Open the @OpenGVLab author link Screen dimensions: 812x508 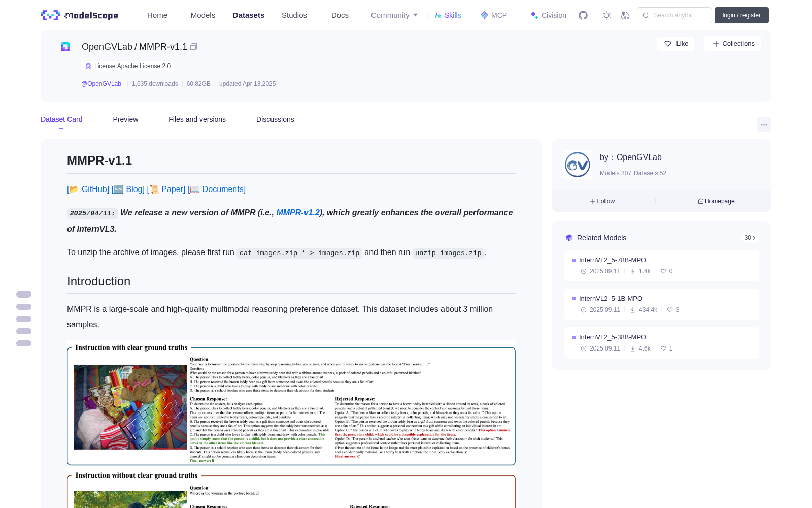pyautogui.click(x=101, y=84)
